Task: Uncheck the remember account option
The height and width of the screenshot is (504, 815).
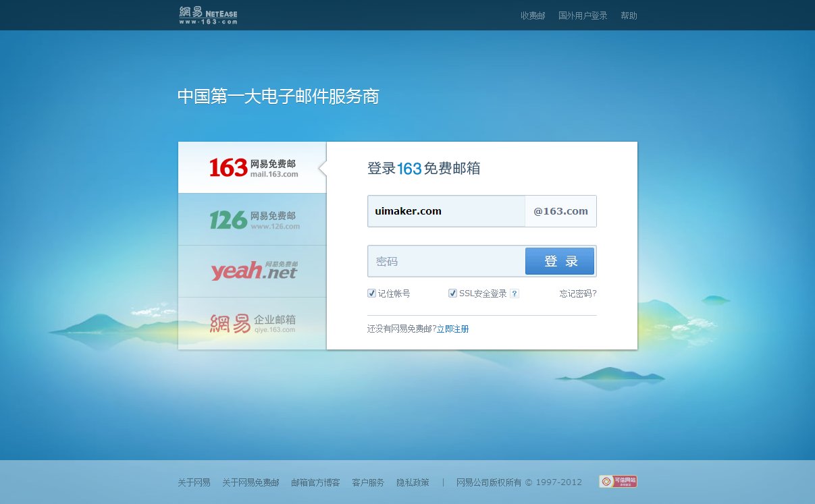Action: pyautogui.click(x=371, y=293)
